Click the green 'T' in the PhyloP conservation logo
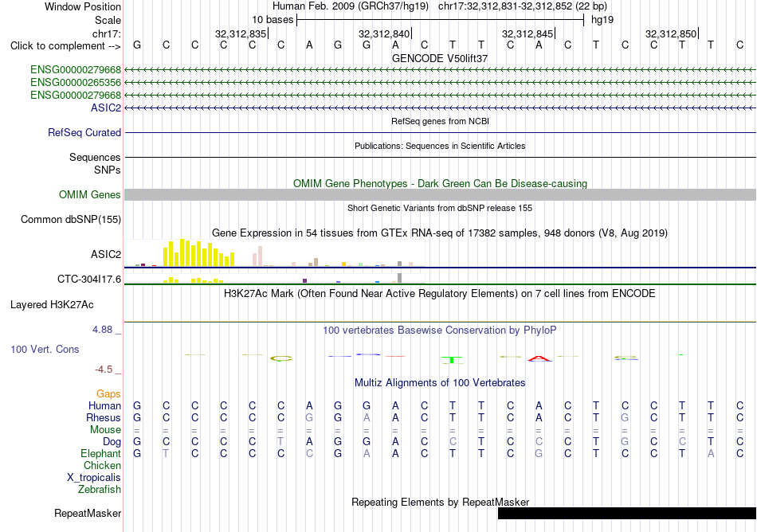The width and height of the screenshot is (757, 532). pyautogui.click(x=453, y=360)
